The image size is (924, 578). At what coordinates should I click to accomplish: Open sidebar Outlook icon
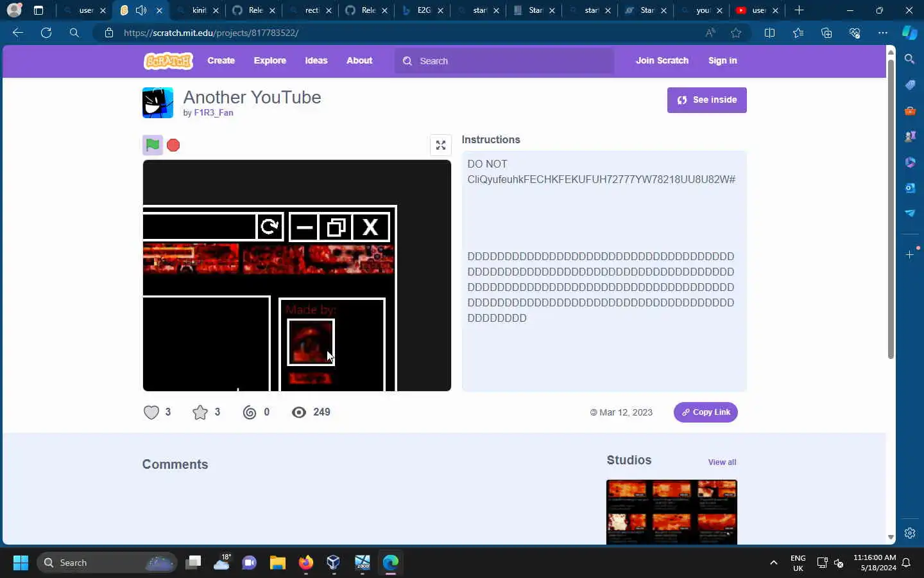click(x=910, y=188)
